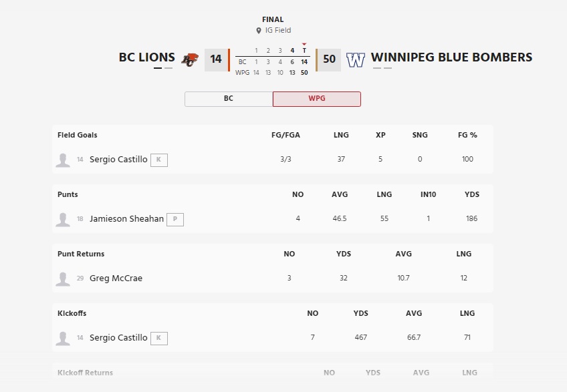567x392 pixels.
Task: Open the BC LIONS team name link
Action: pos(147,57)
